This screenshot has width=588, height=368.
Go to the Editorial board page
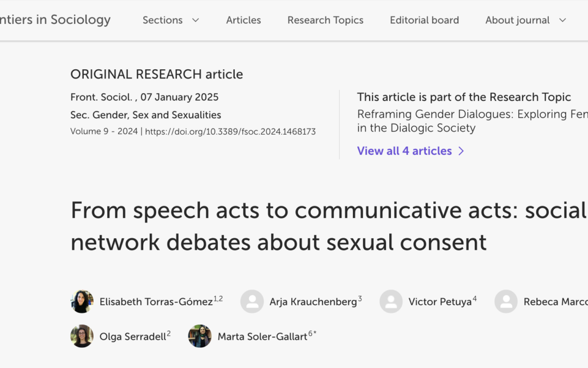(x=424, y=20)
